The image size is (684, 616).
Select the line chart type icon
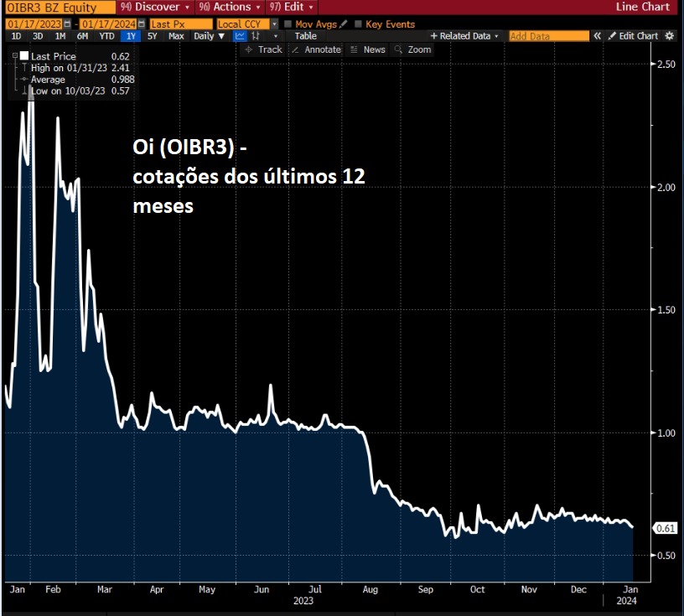pos(240,36)
